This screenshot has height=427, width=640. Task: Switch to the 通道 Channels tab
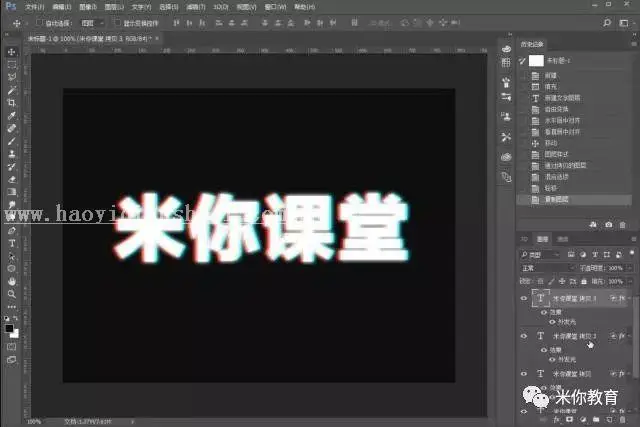pyautogui.click(x=562, y=239)
